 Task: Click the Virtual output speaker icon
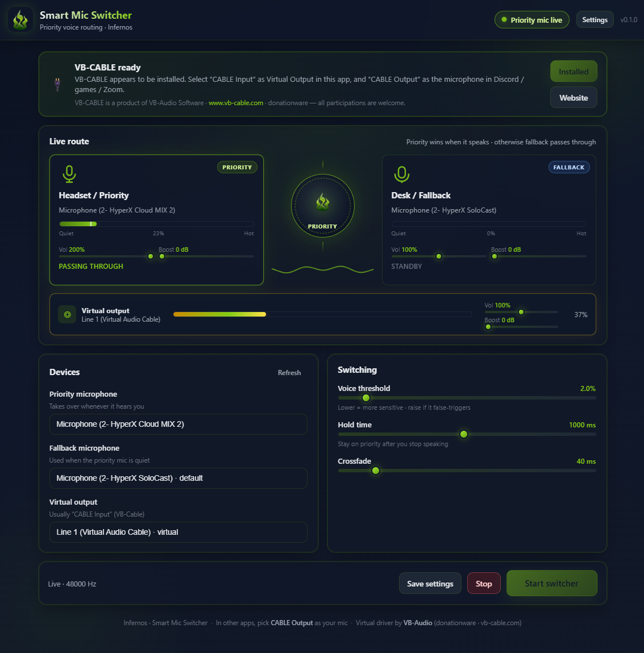point(67,314)
